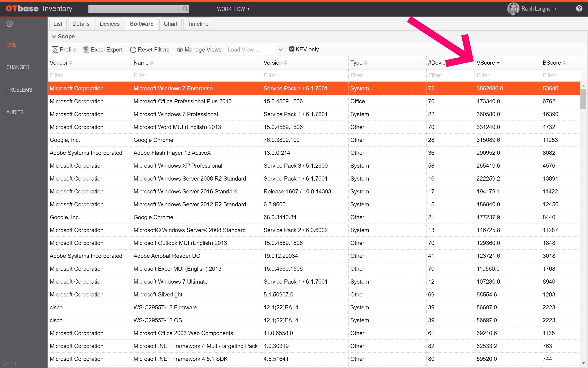The image size is (588, 368).
Task: Click the Profile icon in the toolbar
Action: [x=55, y=50]
